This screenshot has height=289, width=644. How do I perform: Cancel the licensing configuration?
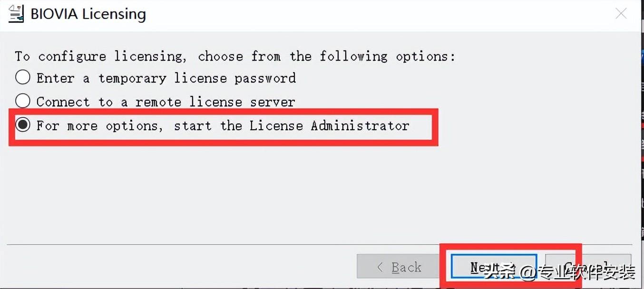click(x=606, y=266)
